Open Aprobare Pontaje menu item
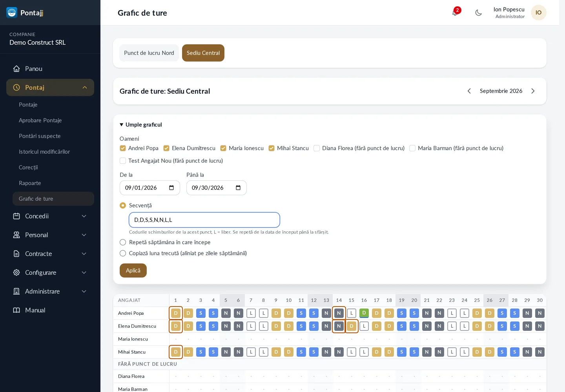Image resolution: width=565 pixels, height=392 pixels. pos(53,120)
